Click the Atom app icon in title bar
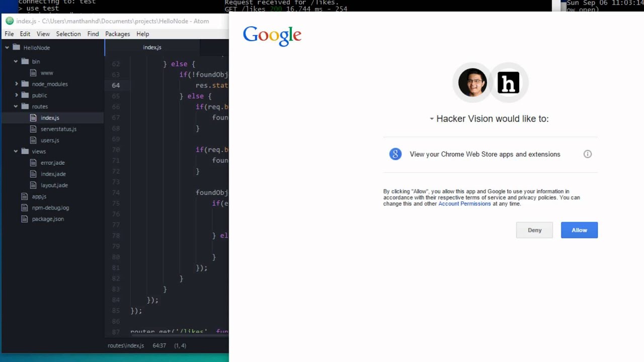This screenshot has height=362, width=644. coord(10,21)
